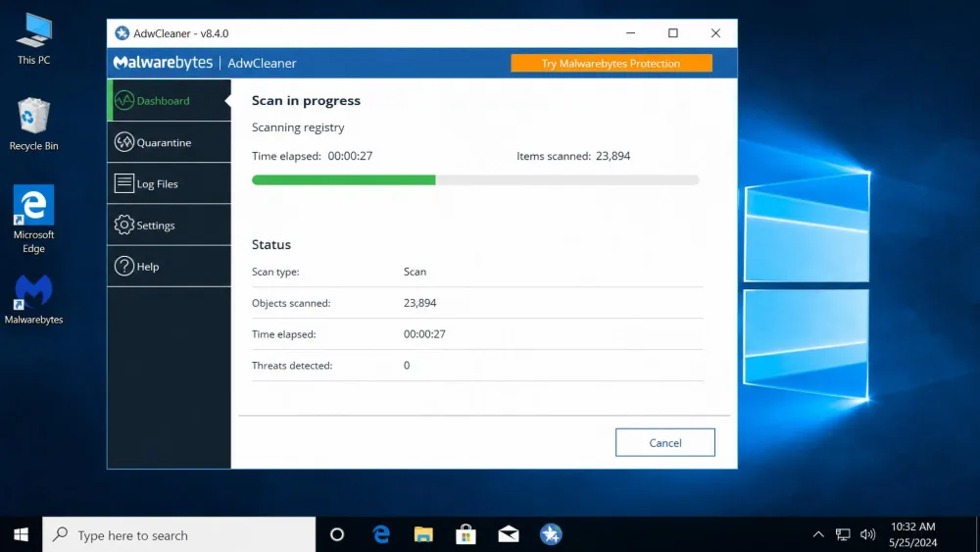Open AdwCleaner Settings section
980x552 pixels.
[x=170, y=225]
